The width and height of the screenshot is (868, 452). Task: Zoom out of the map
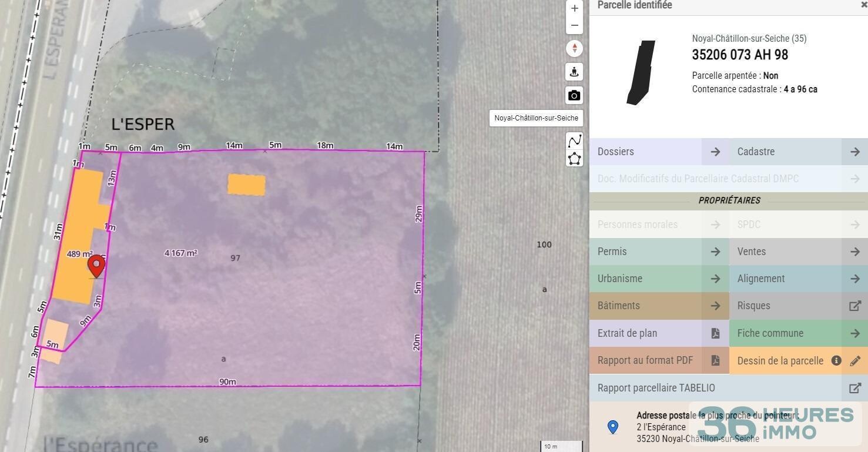click(574, 25)
